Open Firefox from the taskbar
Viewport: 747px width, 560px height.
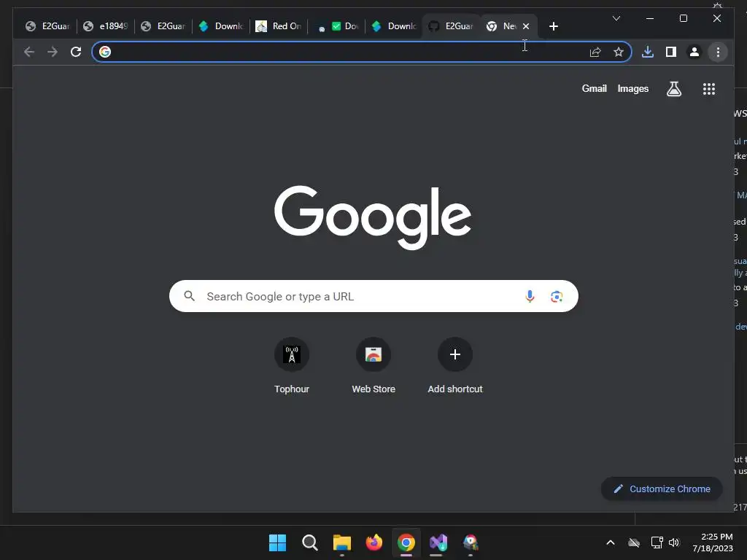374,542
